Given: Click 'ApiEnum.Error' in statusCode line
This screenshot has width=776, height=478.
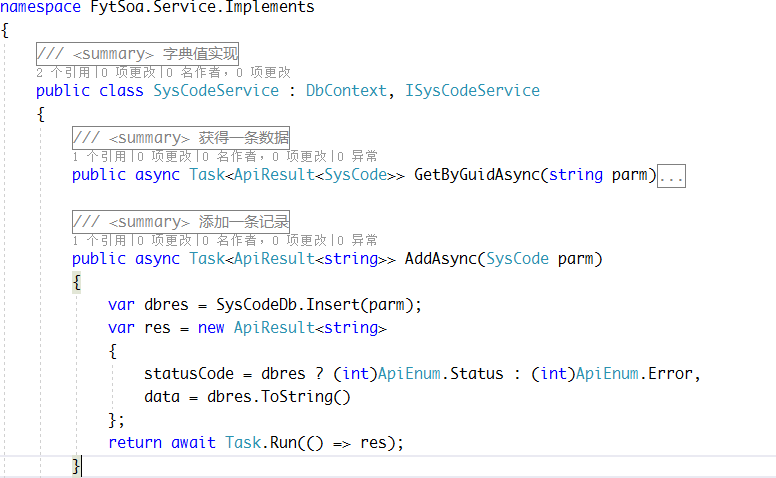Looking at the screenshot, I should 634,374.
